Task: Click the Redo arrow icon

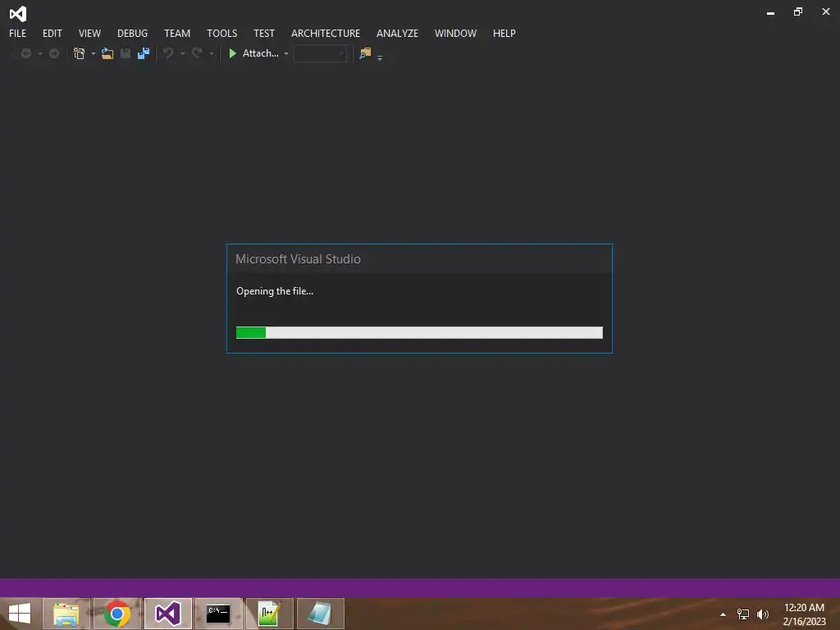Action: tap(197, 53)
